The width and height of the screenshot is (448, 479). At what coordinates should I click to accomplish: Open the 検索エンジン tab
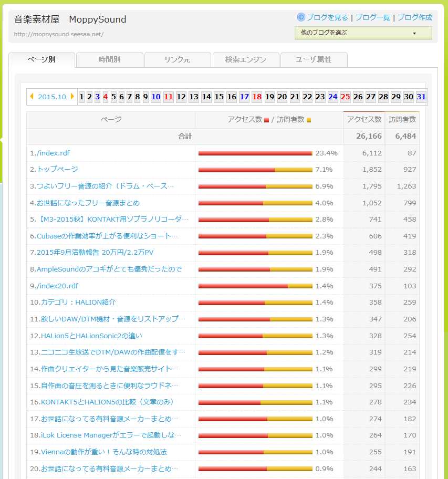(x=245, y=60)
